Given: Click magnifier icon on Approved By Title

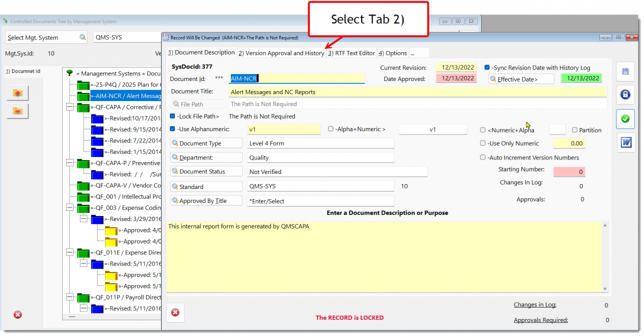Looking at the screenshot, I should pos(175,200).
